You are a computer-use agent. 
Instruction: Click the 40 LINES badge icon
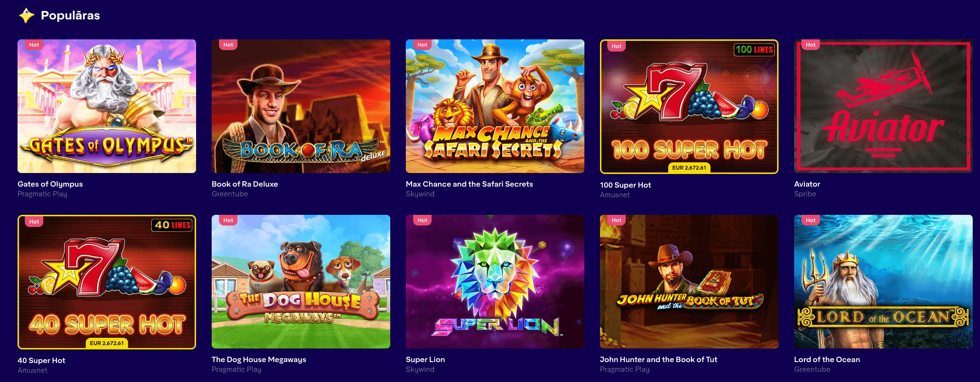click(172, 225)
